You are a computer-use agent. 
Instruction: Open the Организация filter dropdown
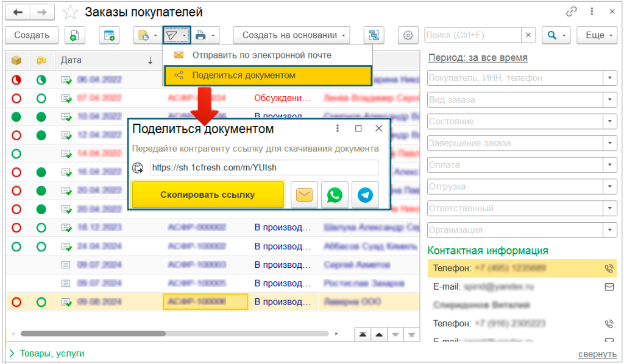tap(609, 230)
